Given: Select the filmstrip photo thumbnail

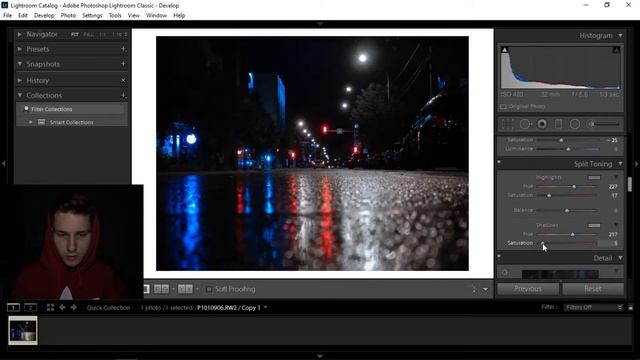Looking at the screenshot, I should tap(23, 330).
